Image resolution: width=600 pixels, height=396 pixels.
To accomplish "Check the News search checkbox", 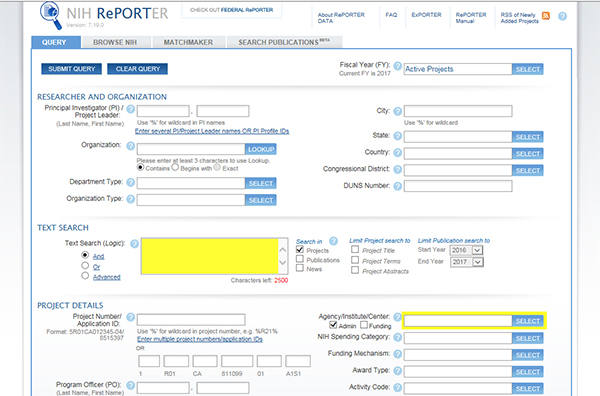I will coord(300,268).
